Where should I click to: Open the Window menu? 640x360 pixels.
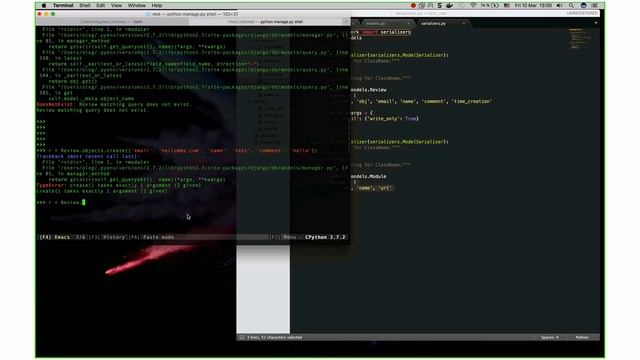[x=137, y=6]
